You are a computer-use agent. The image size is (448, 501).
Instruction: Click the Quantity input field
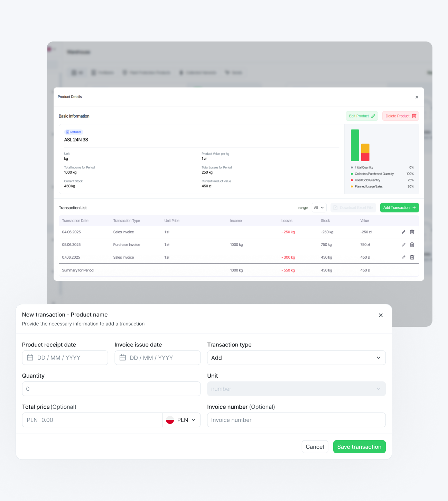coord(111,389)
